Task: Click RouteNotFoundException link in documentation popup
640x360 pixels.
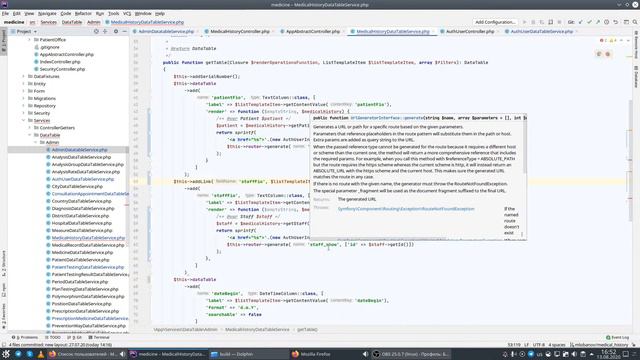Action: (x=406, y=209)
